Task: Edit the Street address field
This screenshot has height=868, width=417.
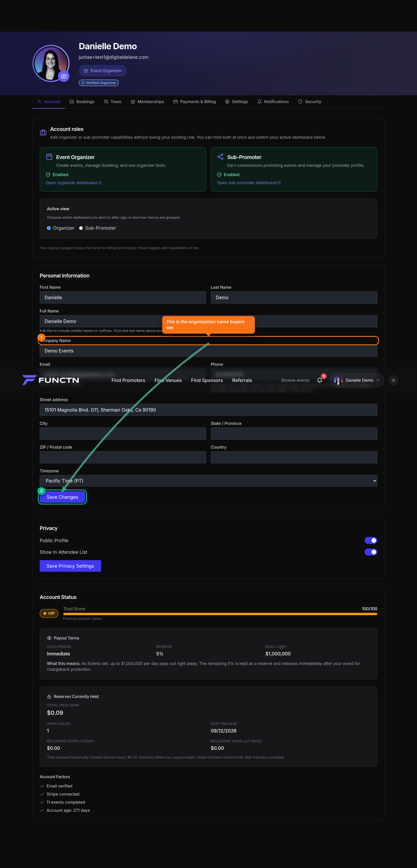Action: coord(209,410)
